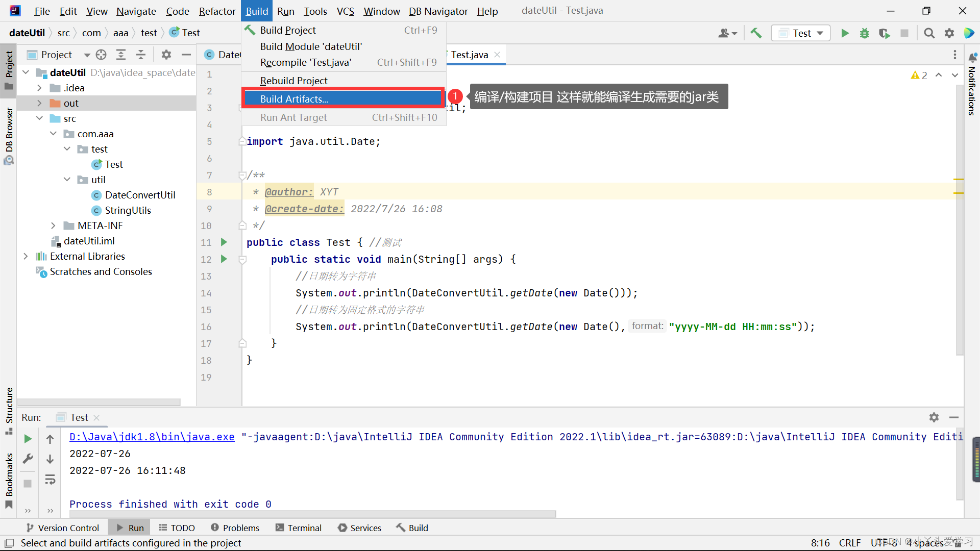Click the Run button in toolbar
Screen dimensions: 980x551
tap(845, 33)
